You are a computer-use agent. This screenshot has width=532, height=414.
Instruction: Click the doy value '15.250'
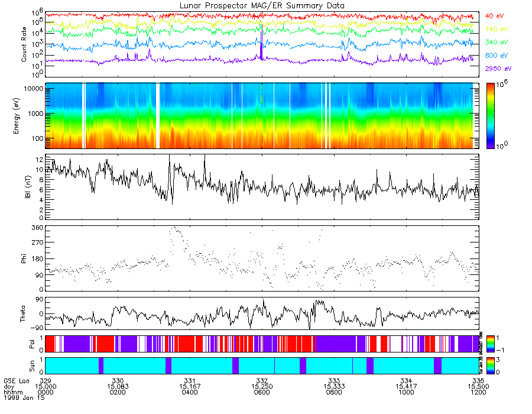pyautogui.click(x=262, y=387)
